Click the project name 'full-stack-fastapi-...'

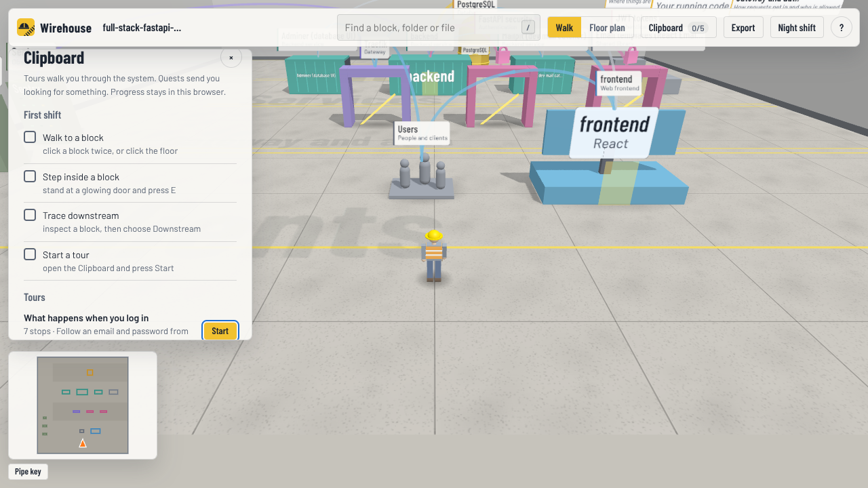pos(142,28)
